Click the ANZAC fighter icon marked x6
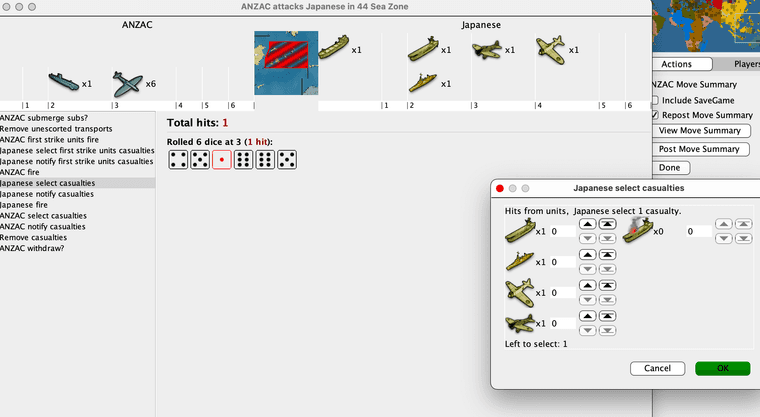 point(127,83)
